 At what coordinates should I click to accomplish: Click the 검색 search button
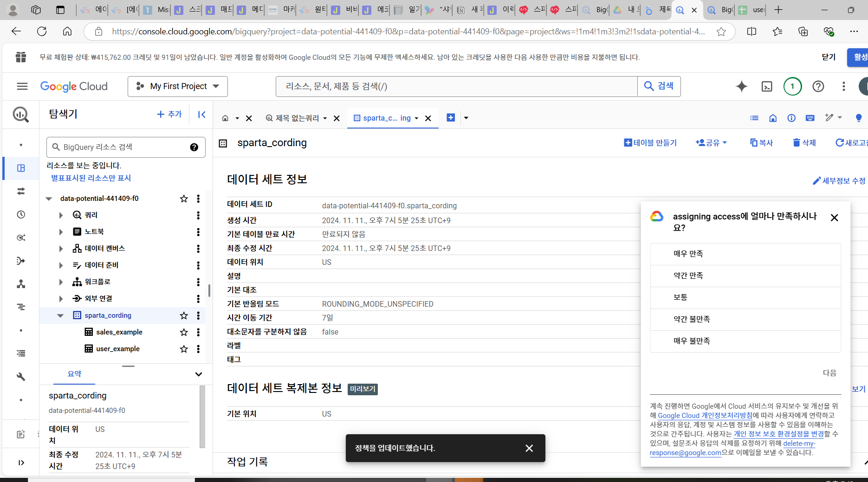(659, 86)
